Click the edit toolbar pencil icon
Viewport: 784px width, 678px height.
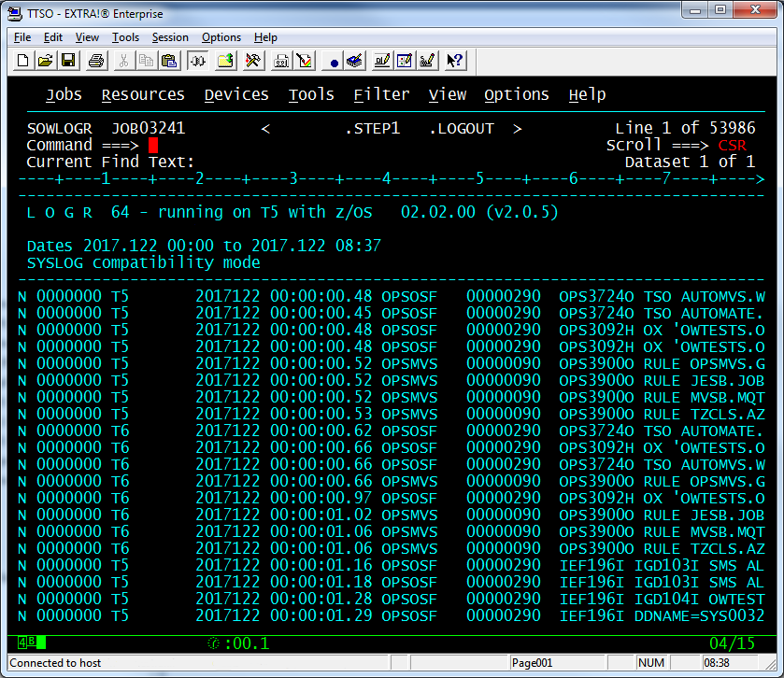tap(382, 61)
